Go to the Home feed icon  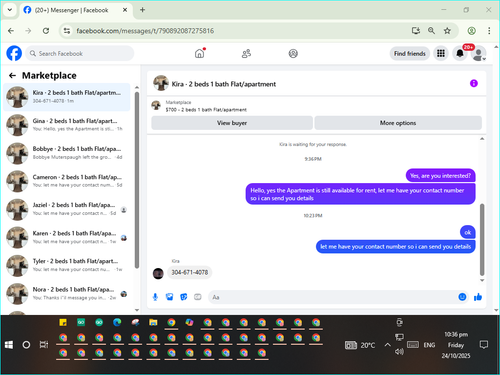[x=199, y=53]
